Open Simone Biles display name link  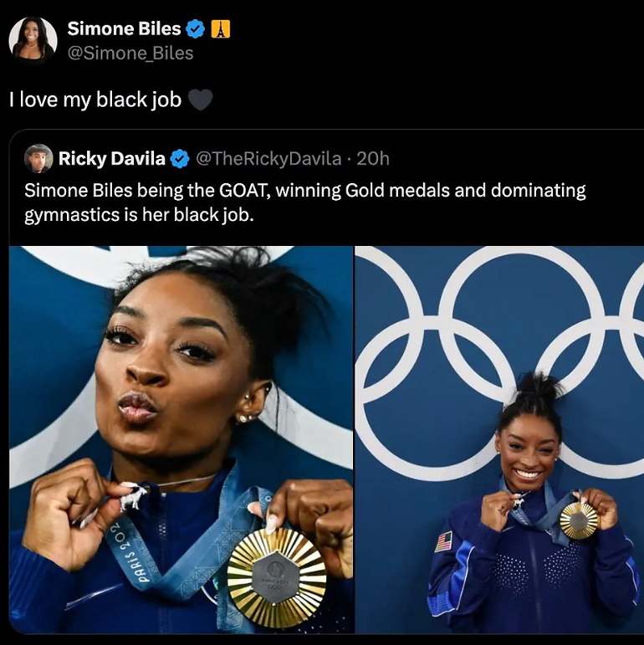[124, 28]
